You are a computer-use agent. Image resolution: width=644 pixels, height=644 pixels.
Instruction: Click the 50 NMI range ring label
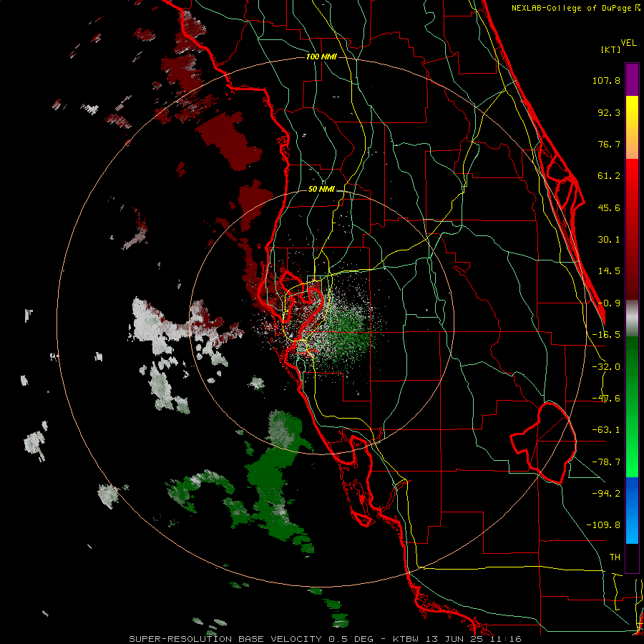click(x=321, y=190)
